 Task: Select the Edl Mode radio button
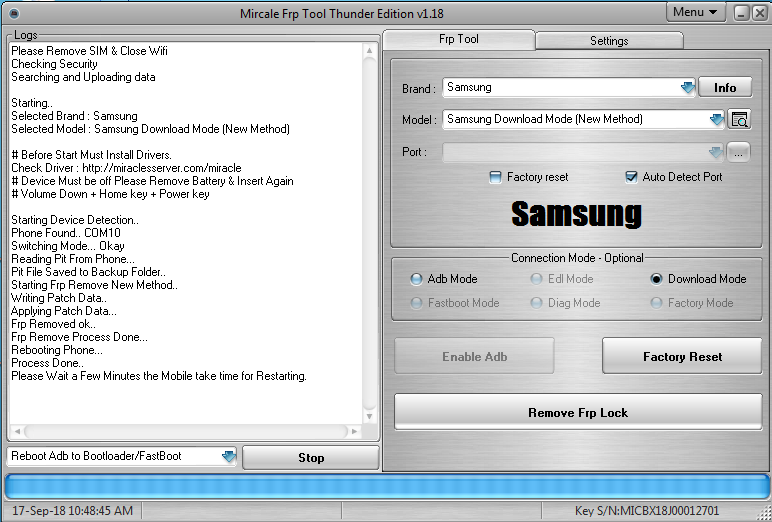point(536,279)
